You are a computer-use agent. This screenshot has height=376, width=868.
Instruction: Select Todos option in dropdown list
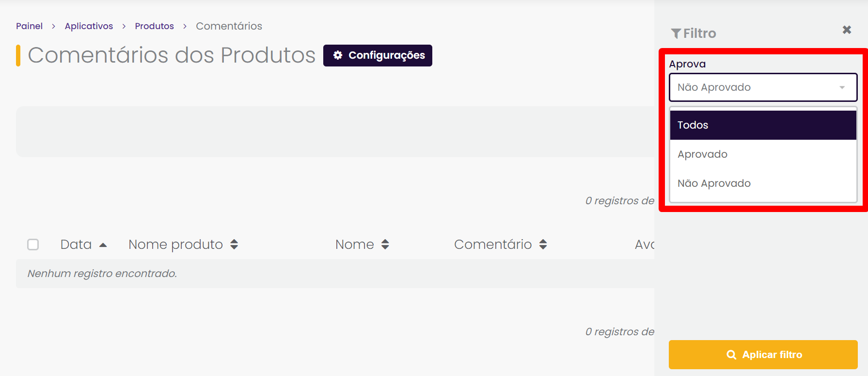(763, 125)
